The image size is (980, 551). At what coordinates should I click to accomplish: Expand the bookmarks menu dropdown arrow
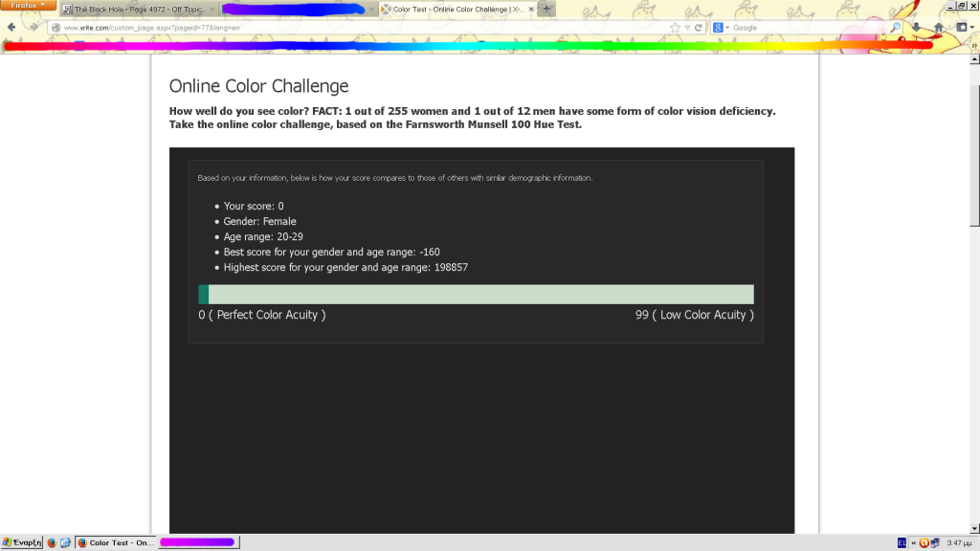point(972,26)
